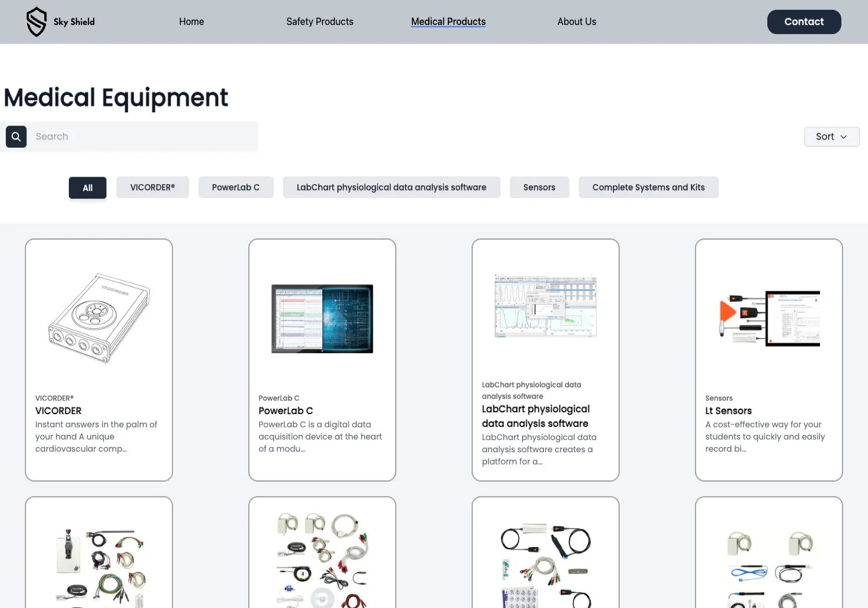Show only Sensors products
The height and width of the screenshot is (608, 868).
pos(539,188)
